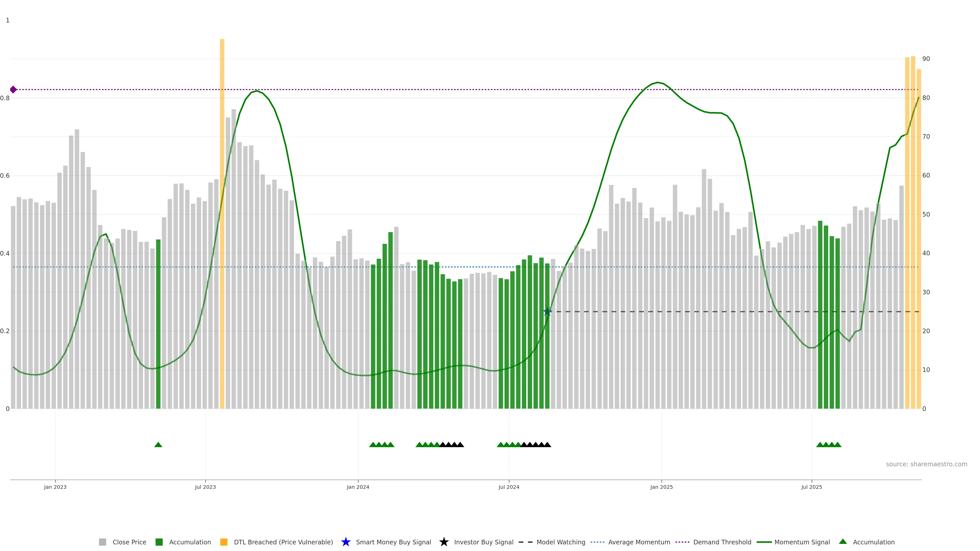Click the Jul 2025 axis label
Viewport: 980px width, 551px height.
click(812, 487)
